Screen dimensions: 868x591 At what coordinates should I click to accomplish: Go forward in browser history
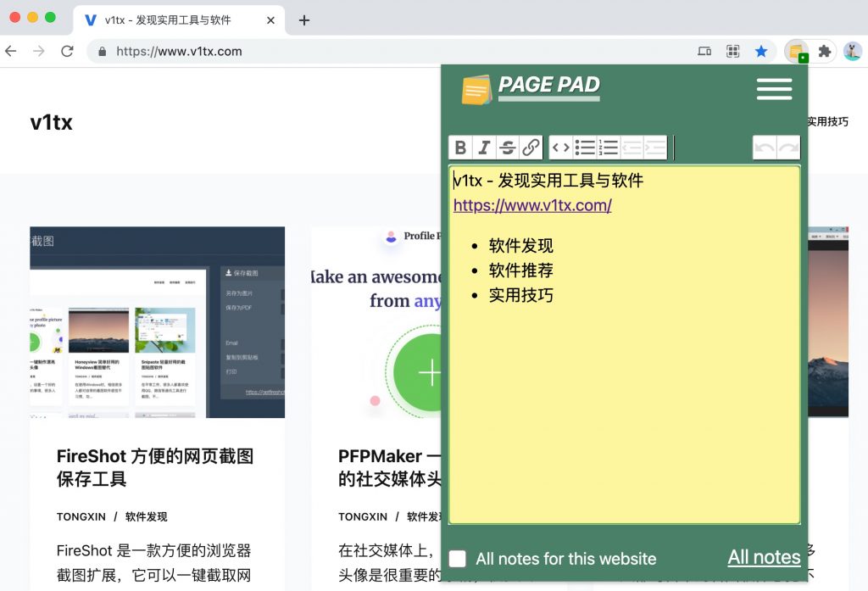[39, 52]
